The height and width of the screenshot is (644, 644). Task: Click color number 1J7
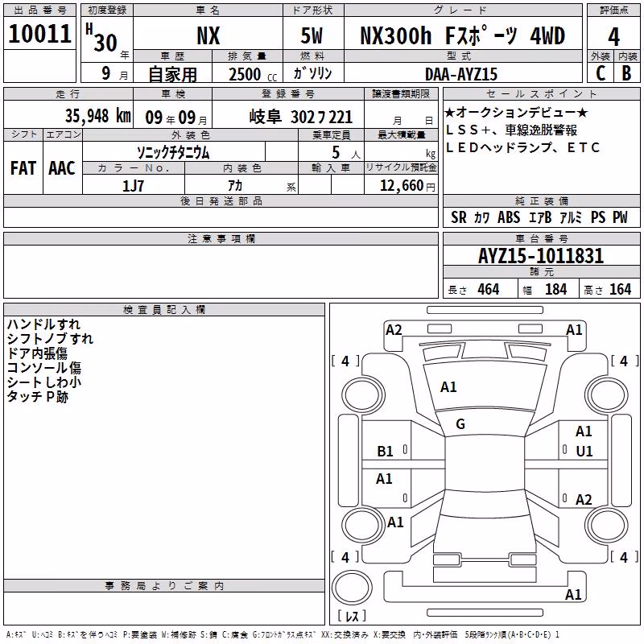pos(133,186)
